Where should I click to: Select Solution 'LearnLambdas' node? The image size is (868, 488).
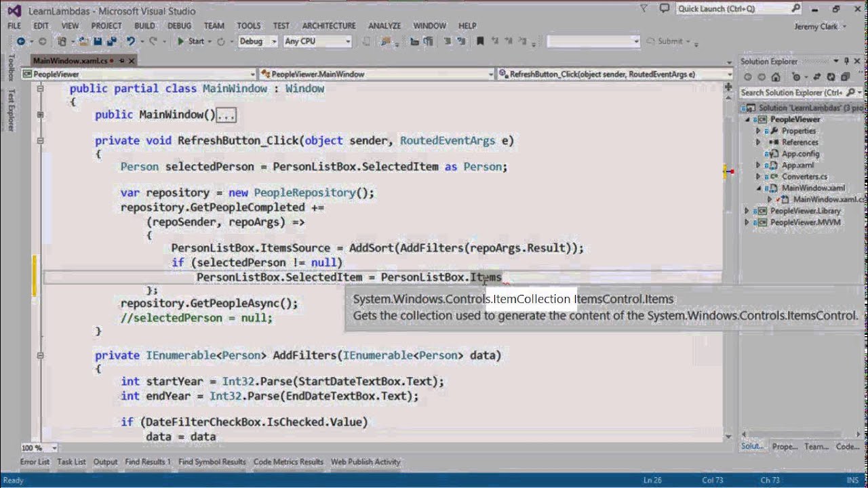point(804,108)
